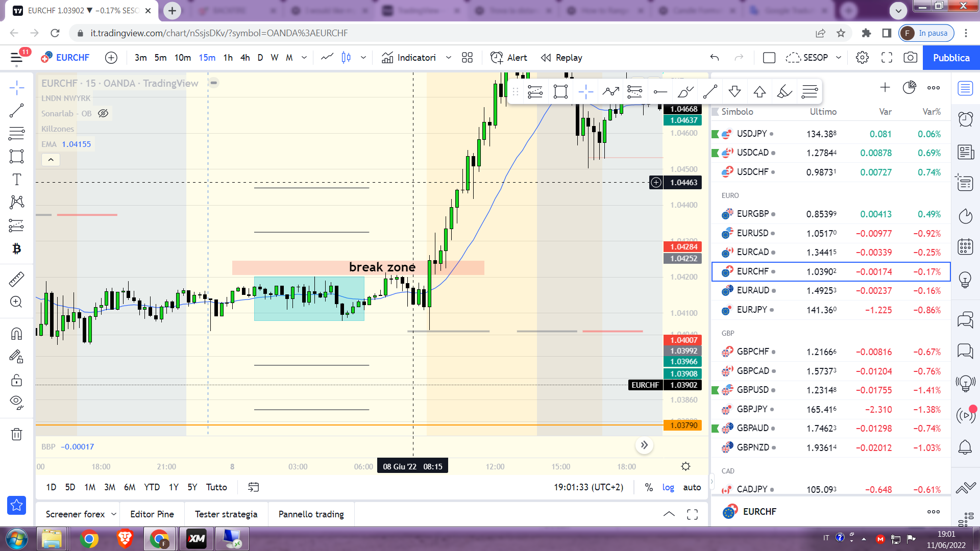Toggle percent scale mode
980x551 pixels.
click(x=649, y=487)
